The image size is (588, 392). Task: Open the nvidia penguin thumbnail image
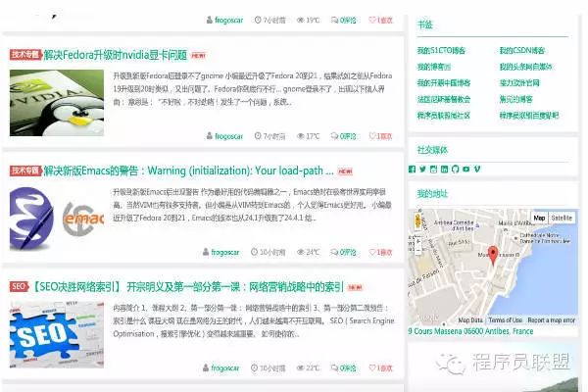click(x=57, y=103)
